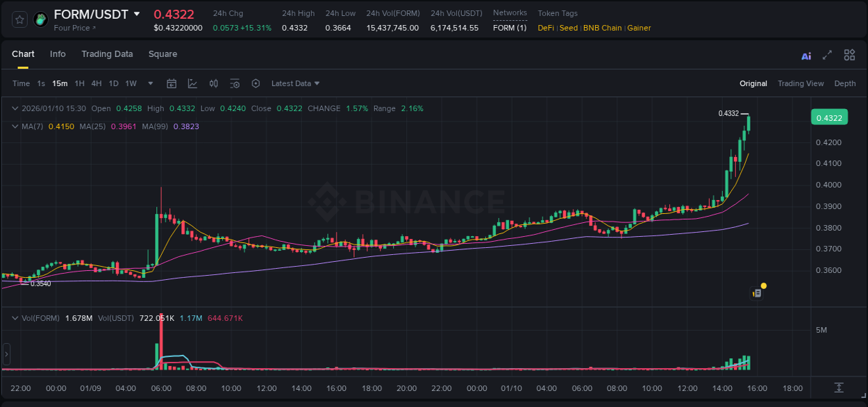
Task: Collapse the MA indicators row
Action: (x=14, y=126)
